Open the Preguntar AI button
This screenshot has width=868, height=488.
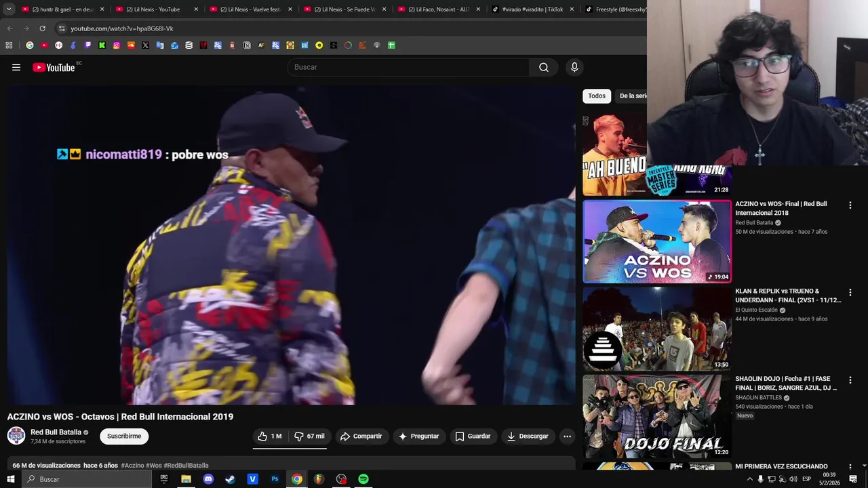[419, 436]
